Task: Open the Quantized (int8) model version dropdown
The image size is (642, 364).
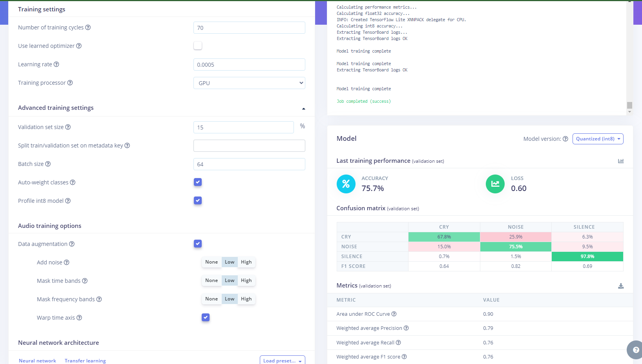Action: [x=598, y=139]
